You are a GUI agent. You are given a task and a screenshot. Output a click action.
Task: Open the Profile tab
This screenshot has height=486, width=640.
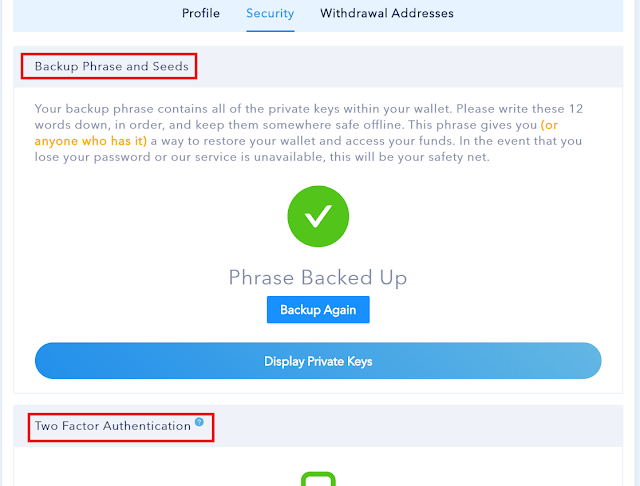tap(201, 13)
